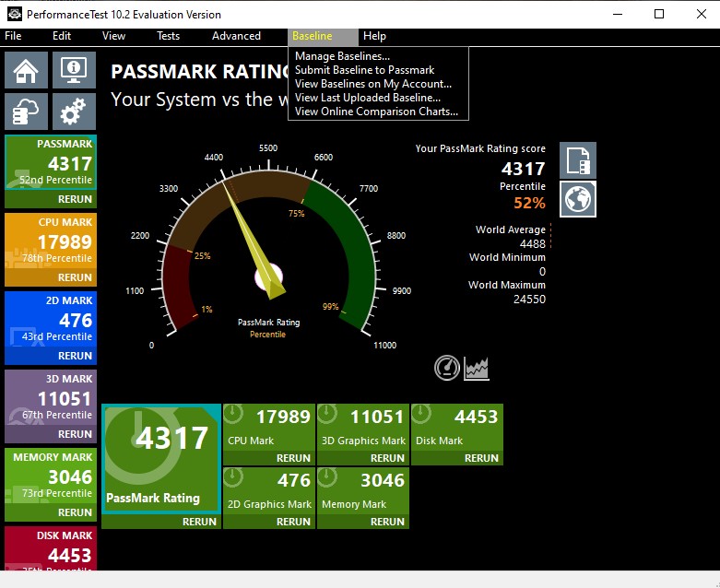Choose Manage Baselines... from the menu

[x=342, y=56]
